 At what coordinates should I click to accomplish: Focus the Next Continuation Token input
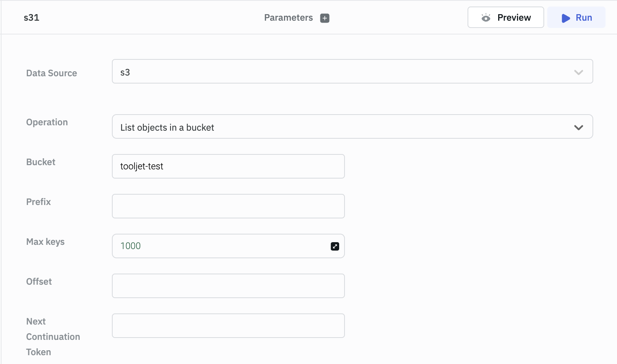click(228, 326)
